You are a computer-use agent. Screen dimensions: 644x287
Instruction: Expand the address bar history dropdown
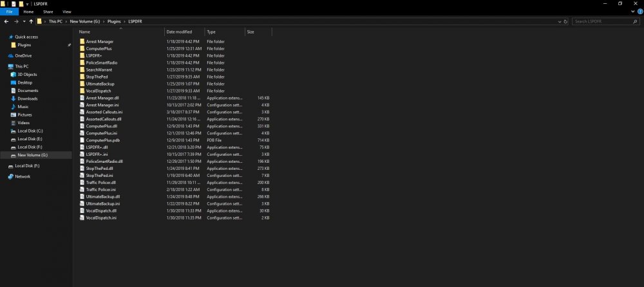click(x=560, y=21)
